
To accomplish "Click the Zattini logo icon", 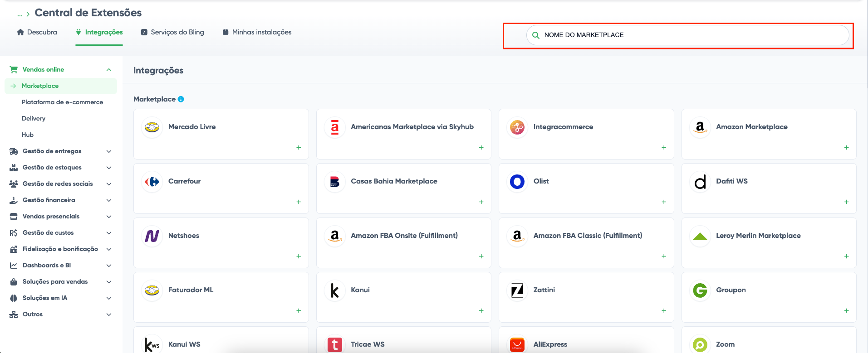I will (x=517, y=290).
